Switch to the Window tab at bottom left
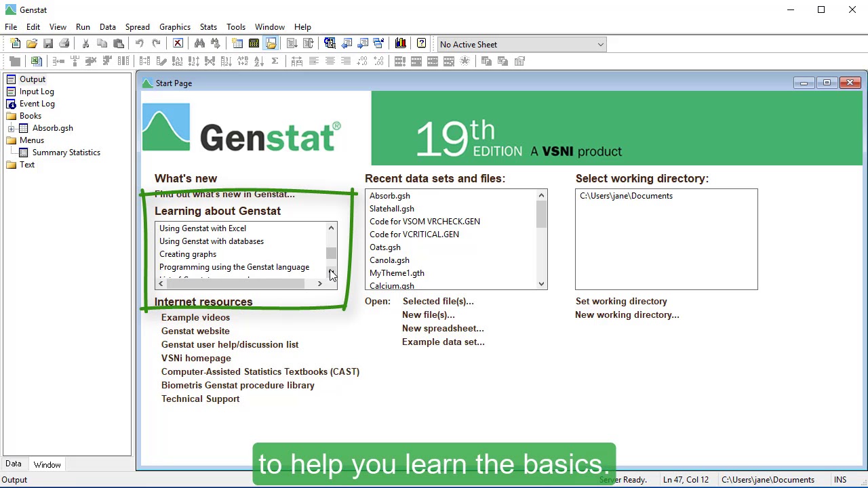868x488 pixels. point(47,464)
